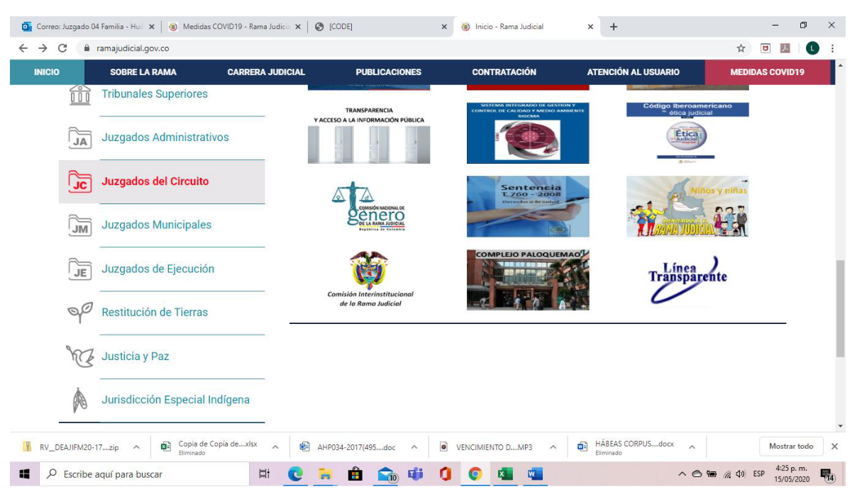862x504 pixels.
Task: Show hidden system tray icons
Action: 683,474
